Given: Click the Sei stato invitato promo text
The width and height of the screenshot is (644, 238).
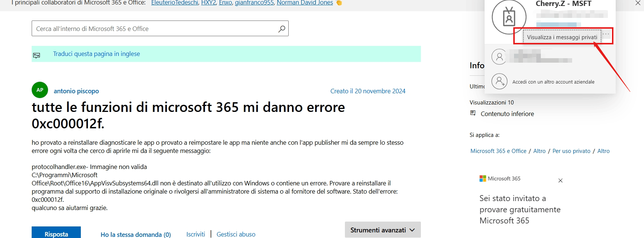Looking at the screenshot, I should coord(520,209).
